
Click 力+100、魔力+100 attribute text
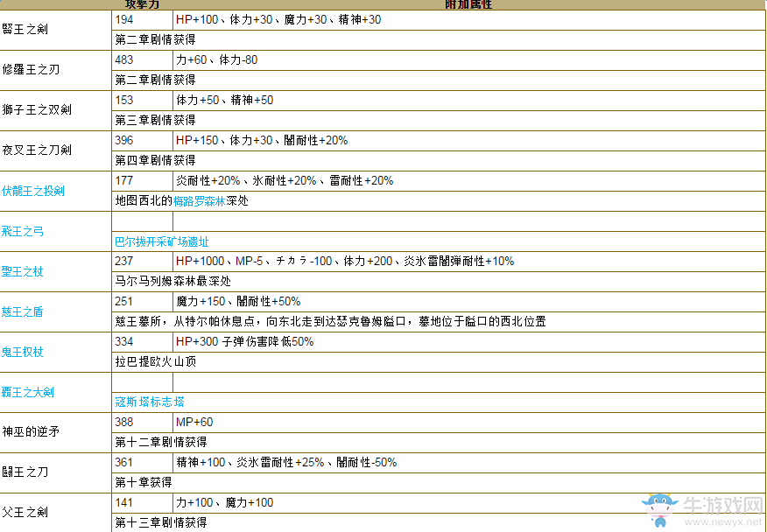224,502
